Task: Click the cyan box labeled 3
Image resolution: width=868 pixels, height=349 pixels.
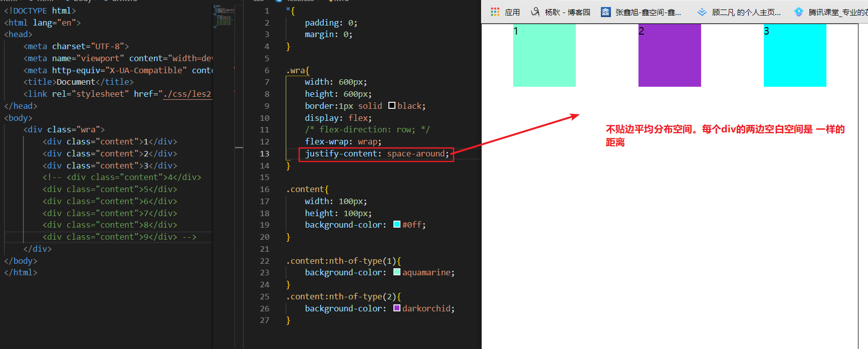Action: pyautogui.click(x=795, y=56)
